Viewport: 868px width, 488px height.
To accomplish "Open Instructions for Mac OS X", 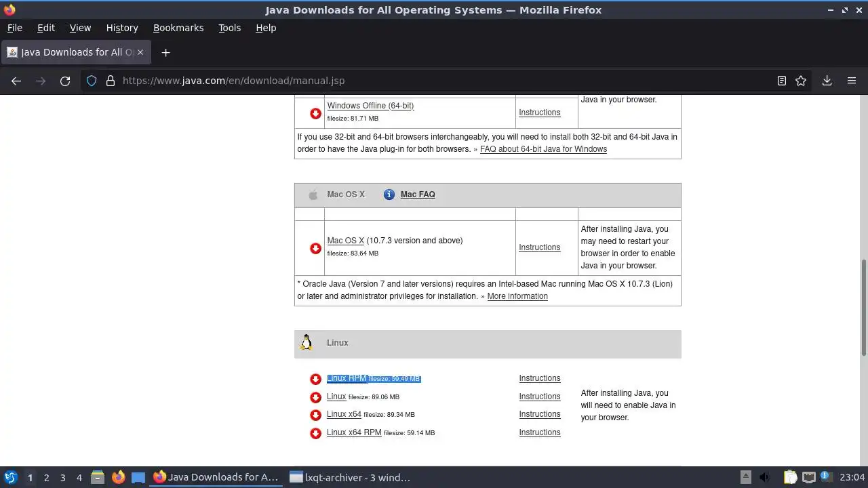I will pos(540,247).
